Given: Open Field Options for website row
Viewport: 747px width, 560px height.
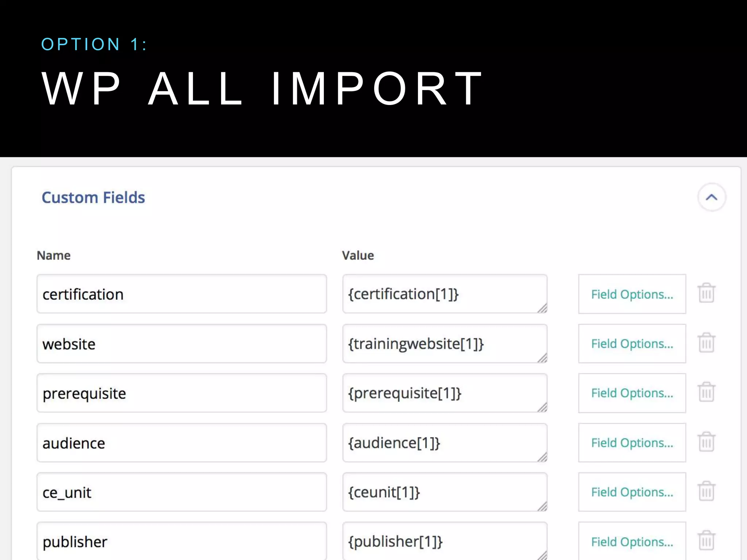Looking at the screenshot, I should (x=632, y=344).
